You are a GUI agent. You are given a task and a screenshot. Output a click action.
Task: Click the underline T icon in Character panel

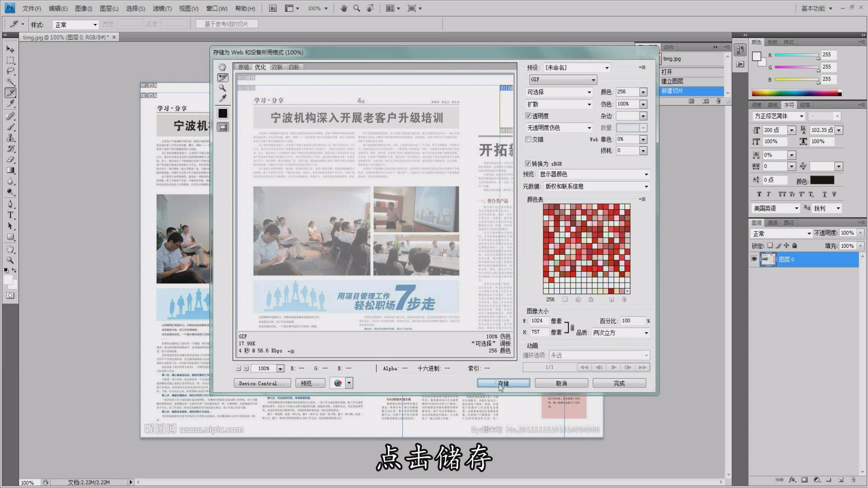pyautogui.click(x=825, y=194)
